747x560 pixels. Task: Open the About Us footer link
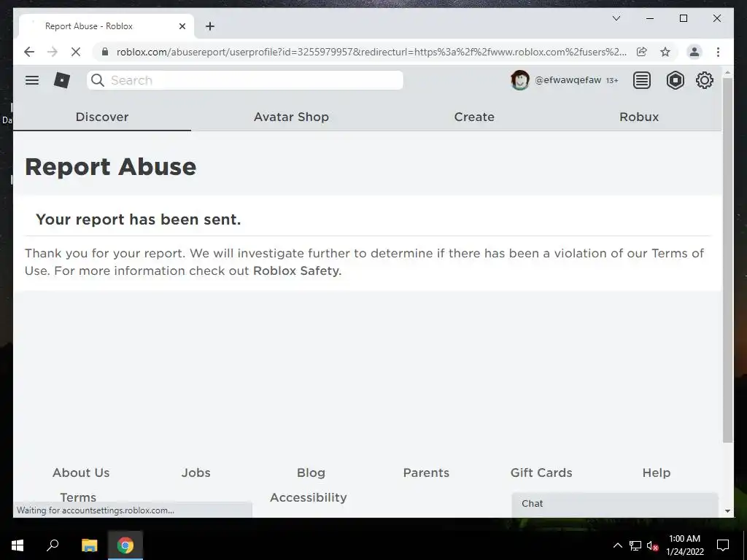click(x=81, y=472)
